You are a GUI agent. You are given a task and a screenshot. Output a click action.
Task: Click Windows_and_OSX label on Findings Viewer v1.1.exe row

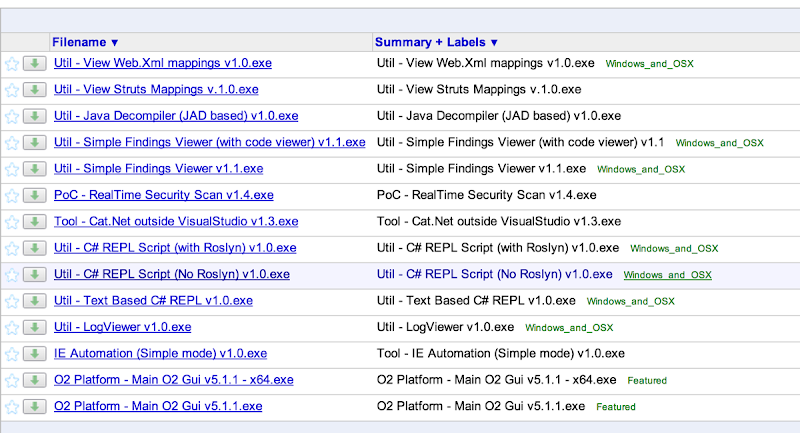(x=641, y=170)
